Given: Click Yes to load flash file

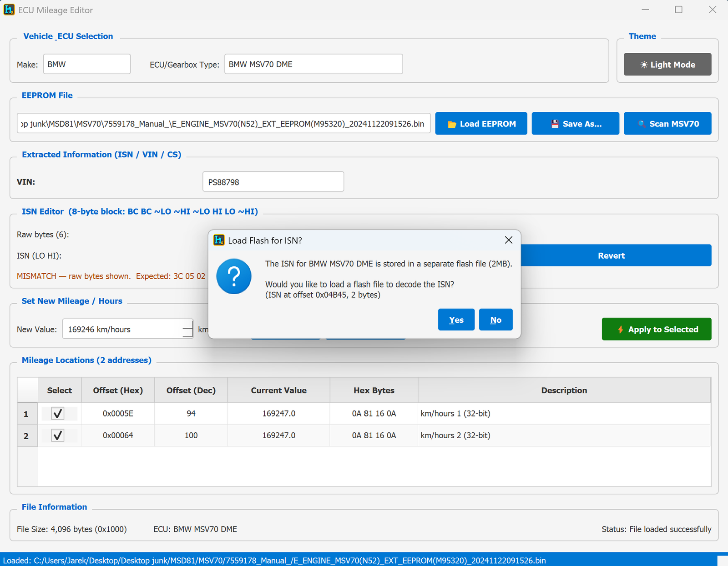Looking at the screenshot, I should point(456,320).
